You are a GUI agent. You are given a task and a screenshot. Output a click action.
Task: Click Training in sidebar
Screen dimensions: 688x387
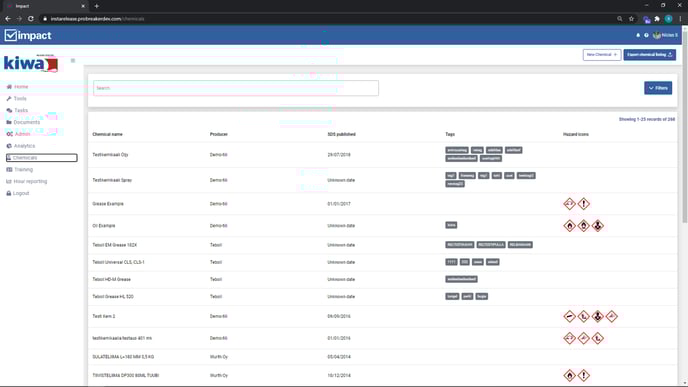23,170
